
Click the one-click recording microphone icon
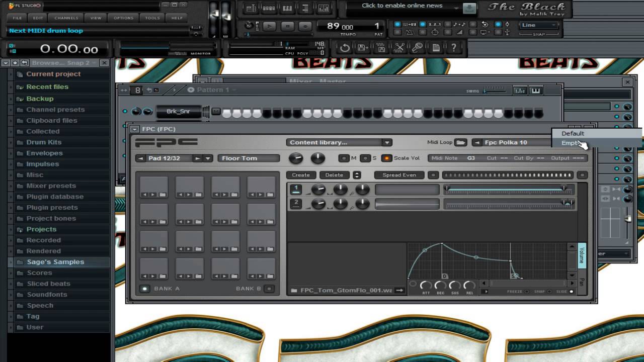tap(417, 48)
